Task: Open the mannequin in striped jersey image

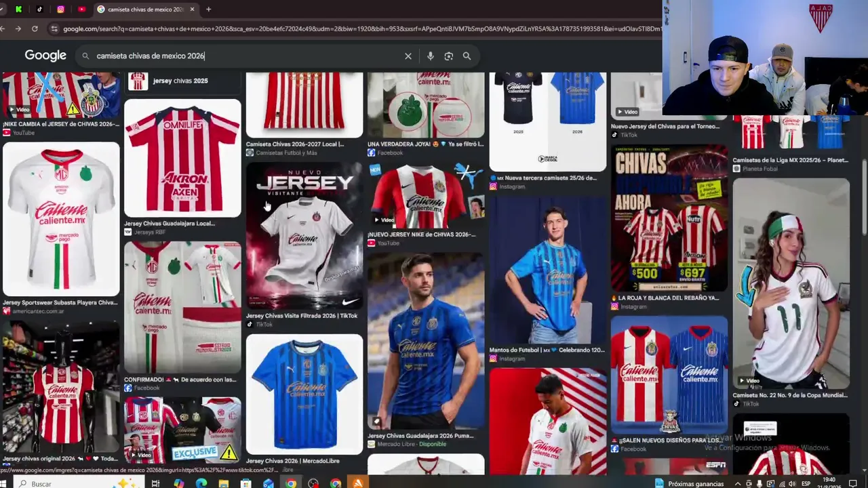Action: point(61,386)
